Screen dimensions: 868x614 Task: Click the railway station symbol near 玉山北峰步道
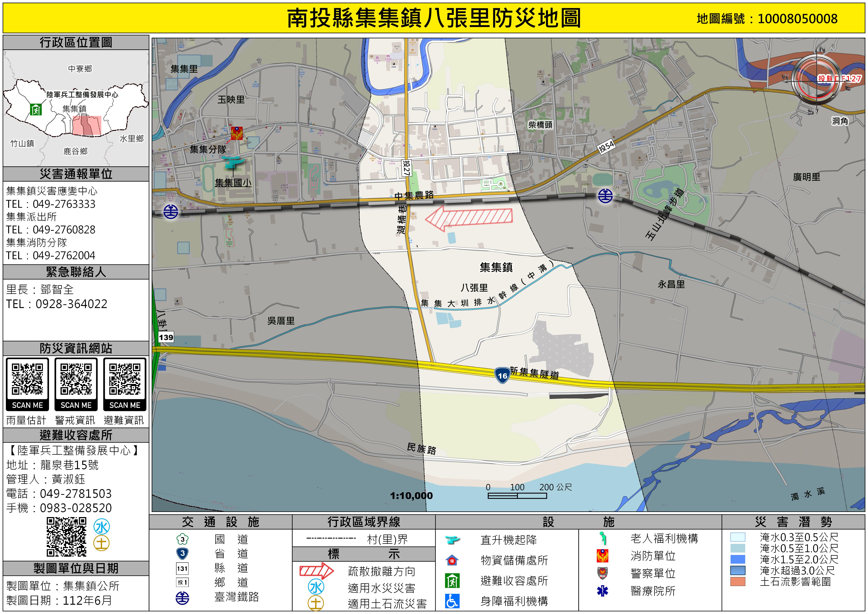[x=605, y=196]
